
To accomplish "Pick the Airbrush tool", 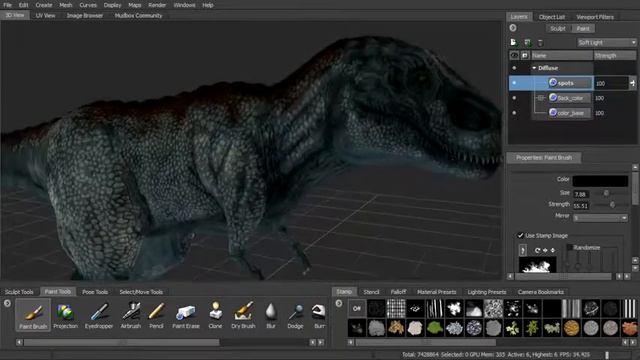I will point(131,315).
